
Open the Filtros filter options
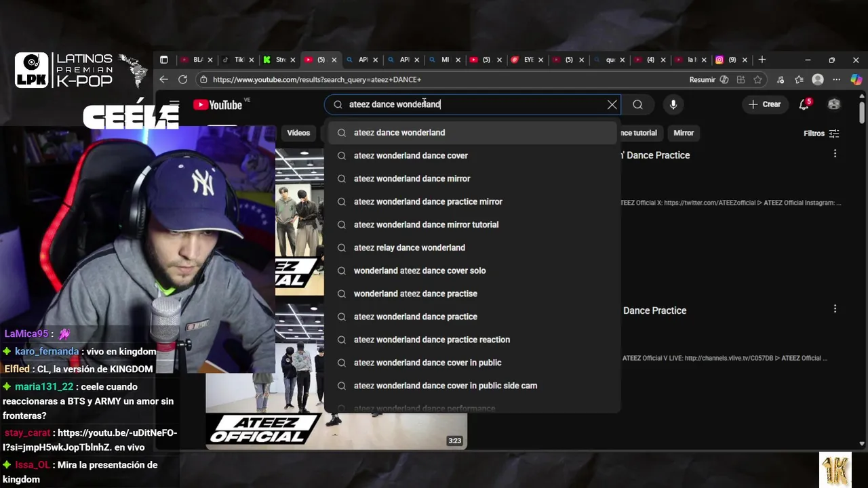[821, 134]
